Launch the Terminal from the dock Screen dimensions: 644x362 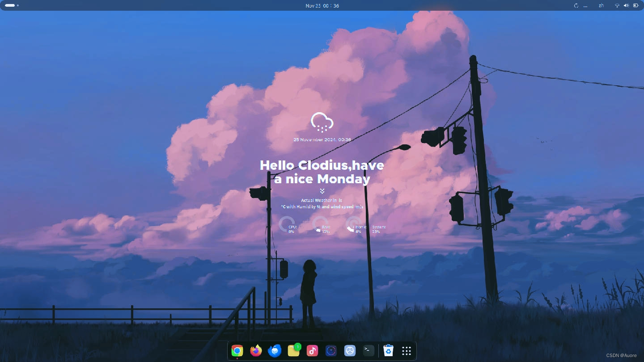(x=369, y=351)
